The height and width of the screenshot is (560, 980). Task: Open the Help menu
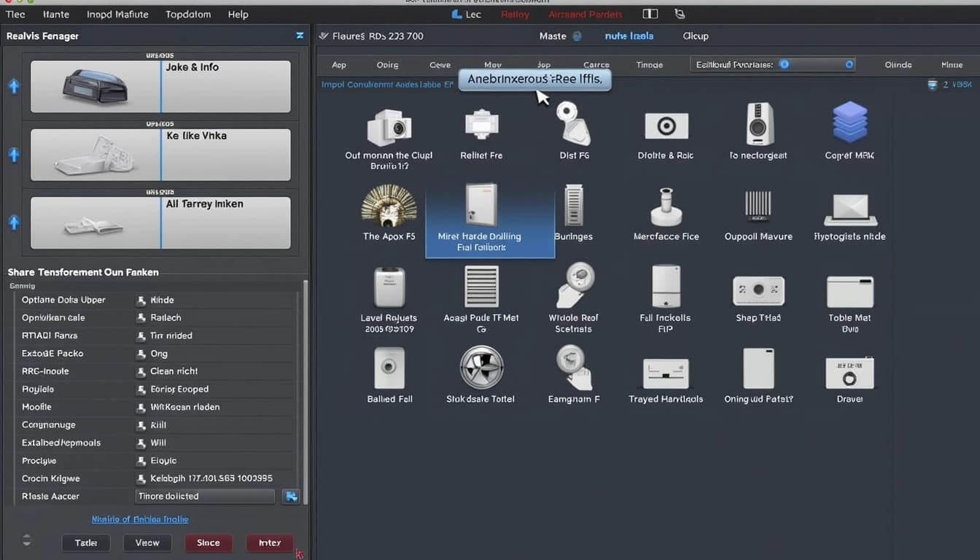(238, 15)
